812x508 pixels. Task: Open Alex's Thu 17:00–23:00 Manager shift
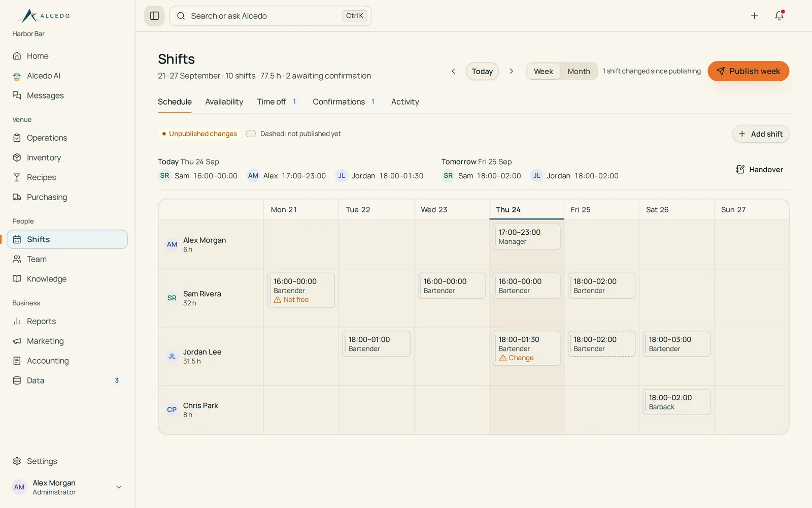pyautogui.click(x=526, y=237)
